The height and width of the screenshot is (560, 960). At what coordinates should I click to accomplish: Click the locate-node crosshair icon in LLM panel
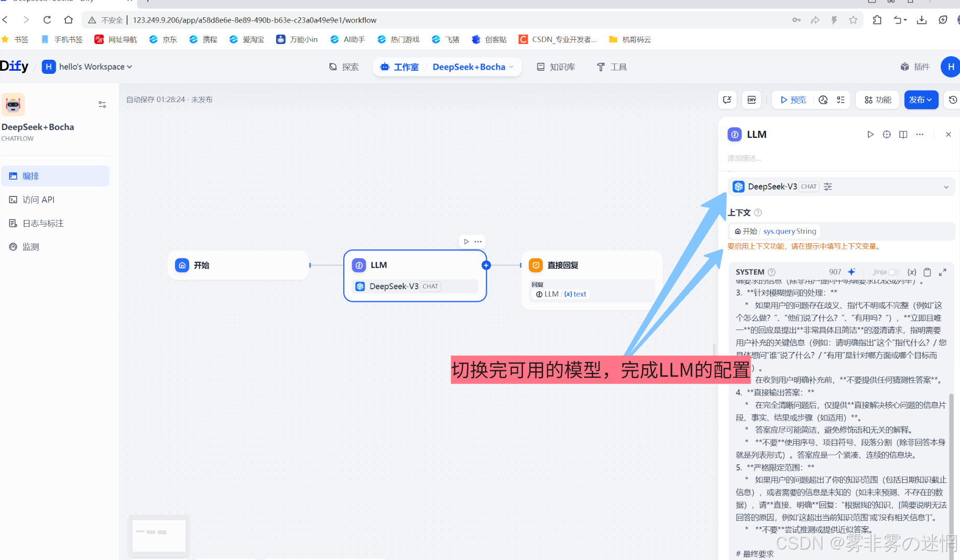coord(887,135)
